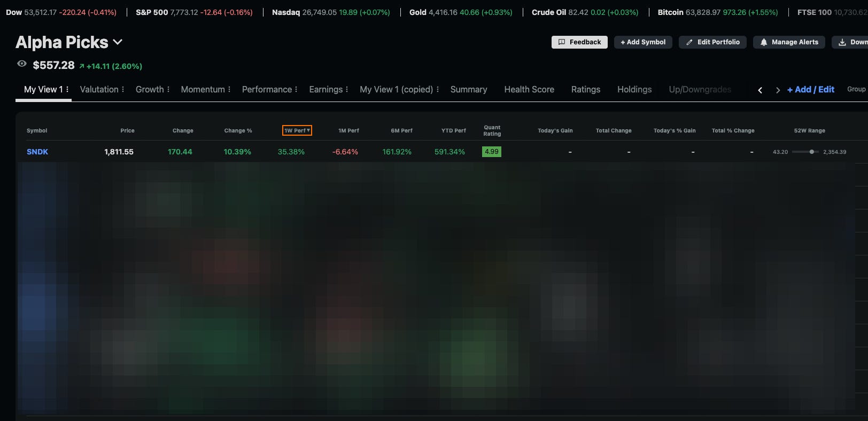Click the Bitcoin ticker in market bar
The width and height of the screenshot is (868, 421).
click(718, 12)
